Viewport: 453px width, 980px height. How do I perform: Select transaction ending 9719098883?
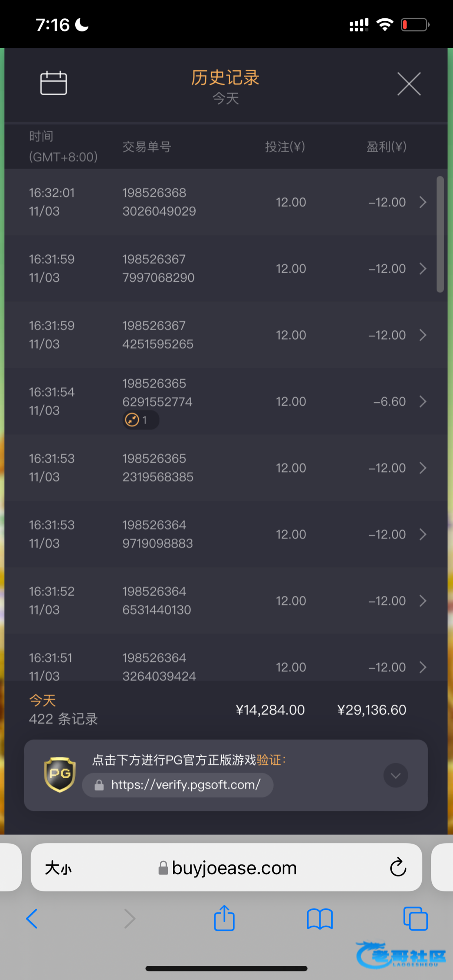(x=158, y=534)
